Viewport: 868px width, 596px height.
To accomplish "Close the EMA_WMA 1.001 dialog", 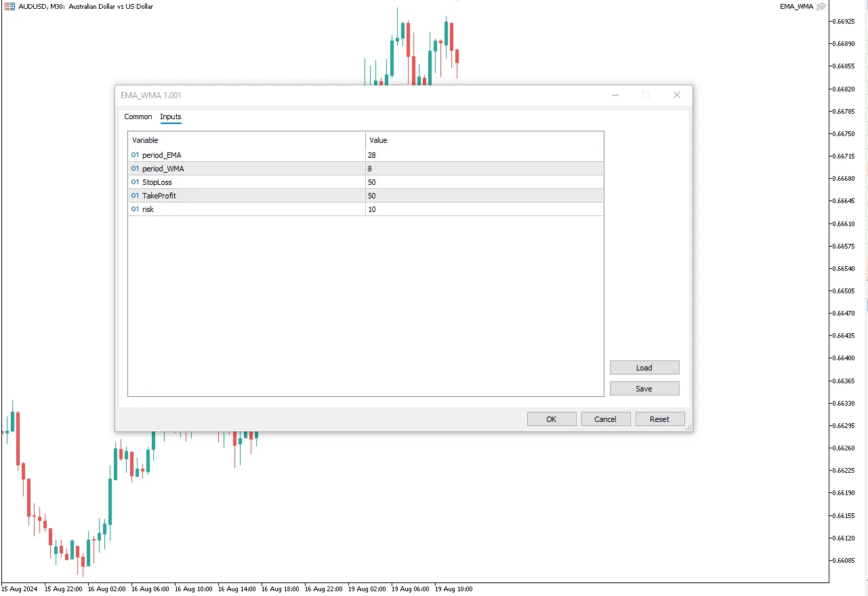I will 676,95.
